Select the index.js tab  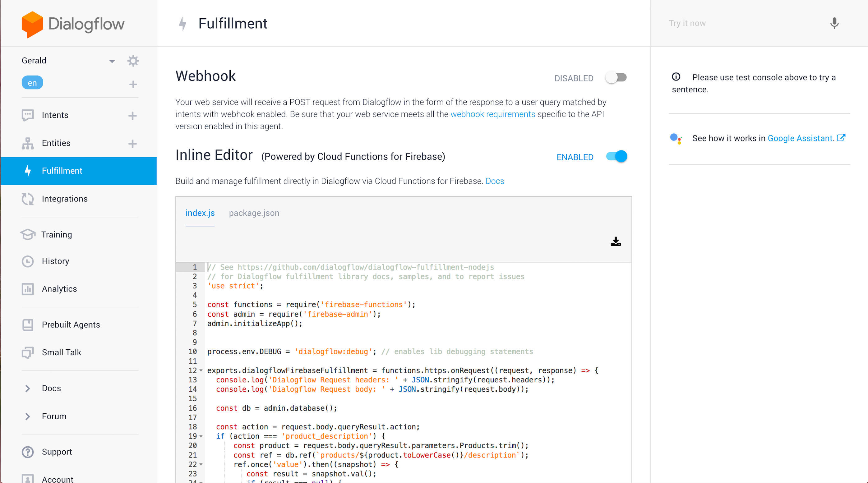(x=200, y=213)
